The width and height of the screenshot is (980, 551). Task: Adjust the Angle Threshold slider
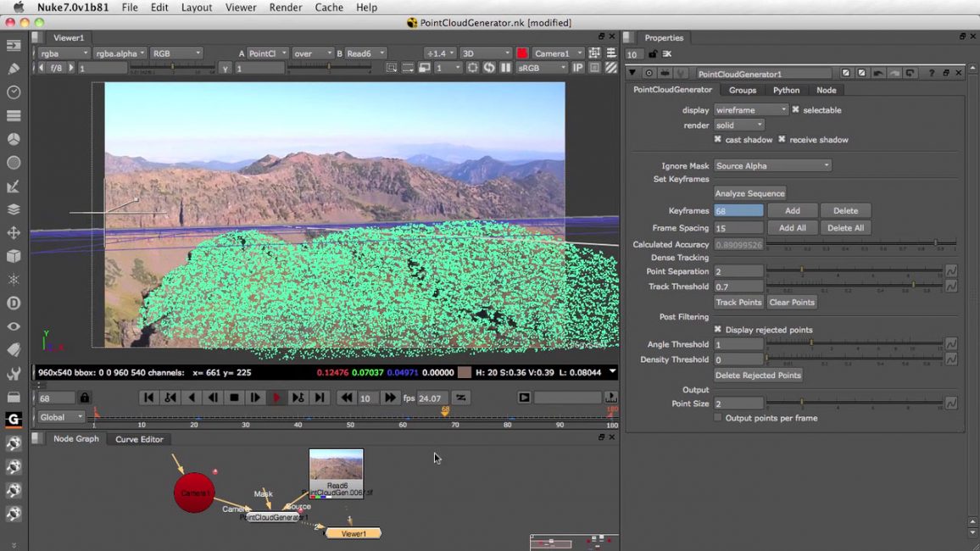click(855, 343)
